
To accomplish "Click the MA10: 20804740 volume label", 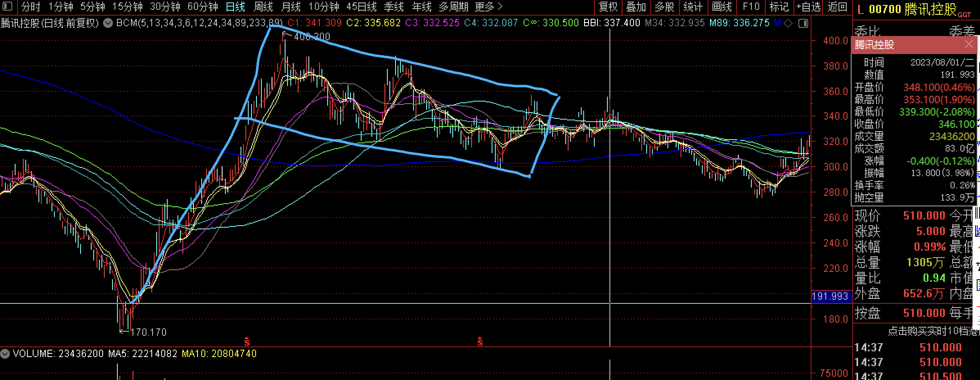I will click(x=219, y=353).
